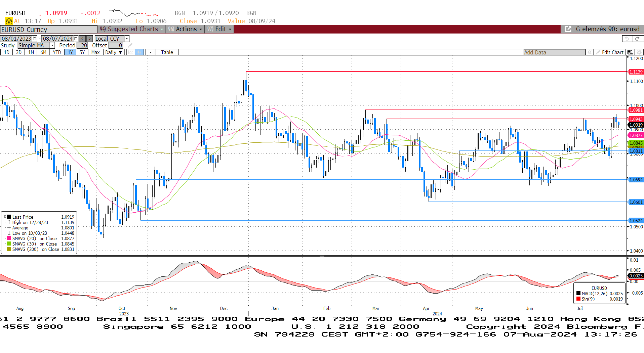The height and width of the screenshot is (353, 644).
Task: Click the study edit pencil icon
Action: tap(130, 45)
